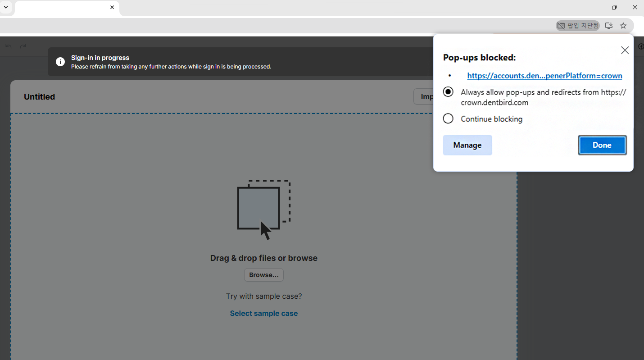Click the info icon in sign-in notification
Viewport: 644px width, 360px height.
[x=60, y=62]
